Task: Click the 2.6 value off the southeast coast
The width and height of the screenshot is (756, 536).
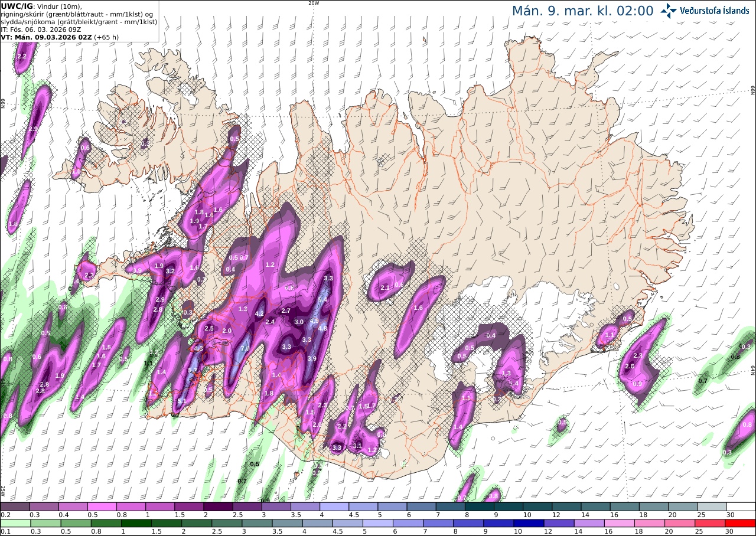Action: [x=630, y=367]
